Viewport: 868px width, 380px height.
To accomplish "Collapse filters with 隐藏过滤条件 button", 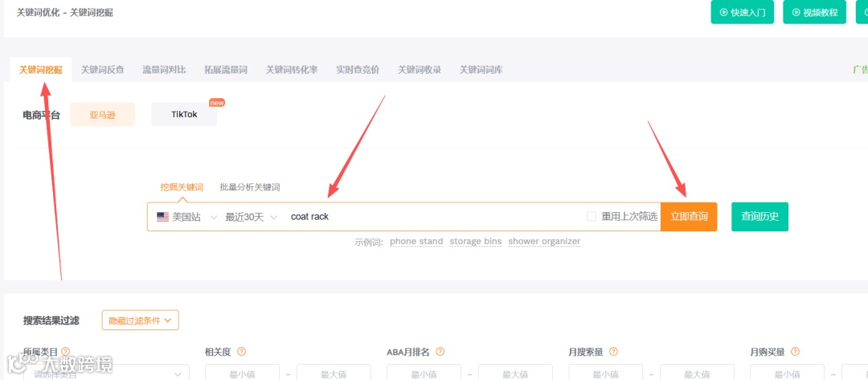I will pyautogui.click(x=140, y=320).
